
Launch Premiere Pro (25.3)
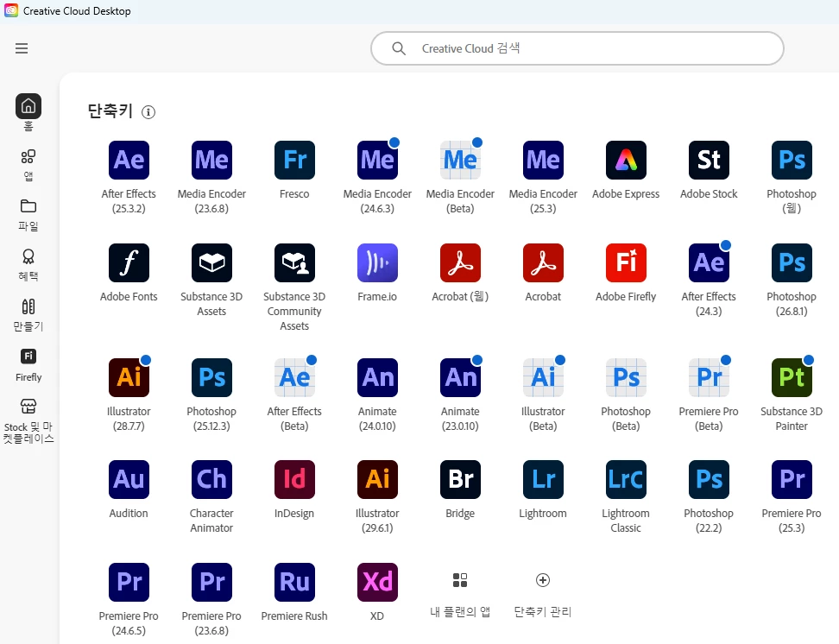(792, 479)
